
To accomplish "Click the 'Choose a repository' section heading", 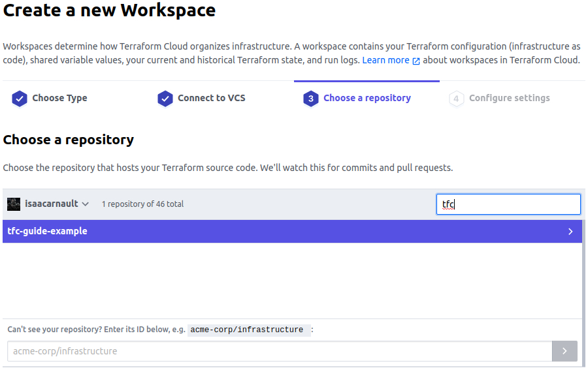I will (x=68, y=140).
